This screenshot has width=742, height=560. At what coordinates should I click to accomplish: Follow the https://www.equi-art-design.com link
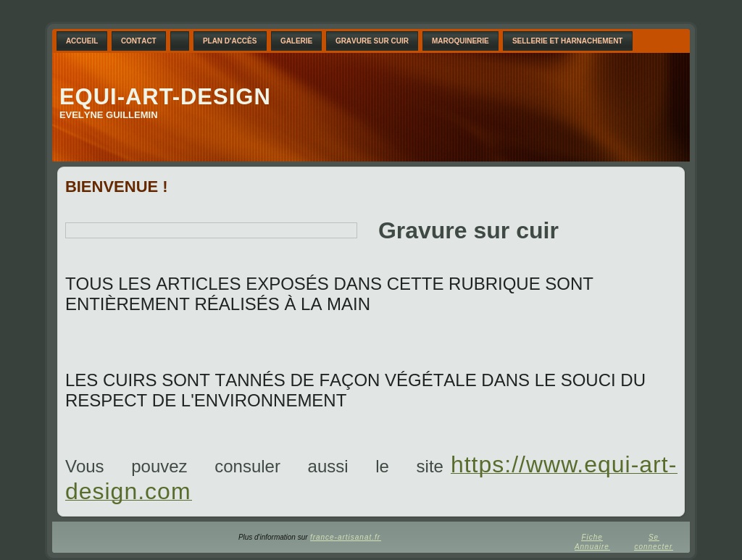pos(564,465)
